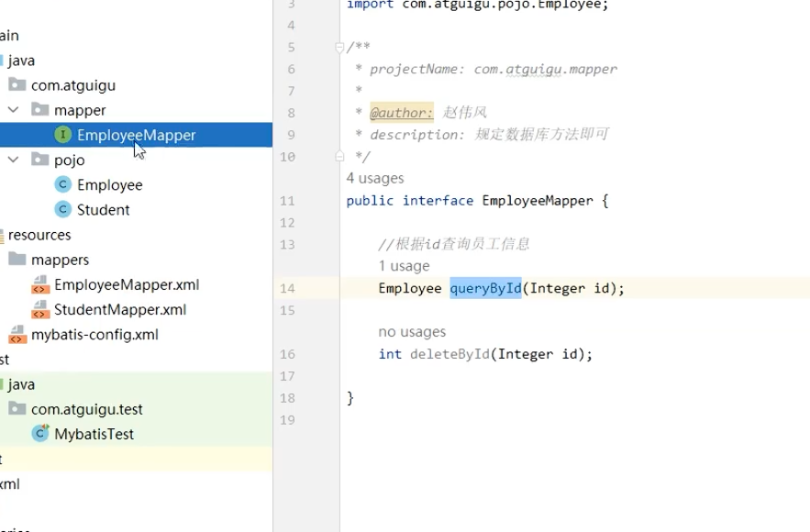Click the mybatis-config.xml file icon
Screen dimensions: 810x532
pos(17,335)
